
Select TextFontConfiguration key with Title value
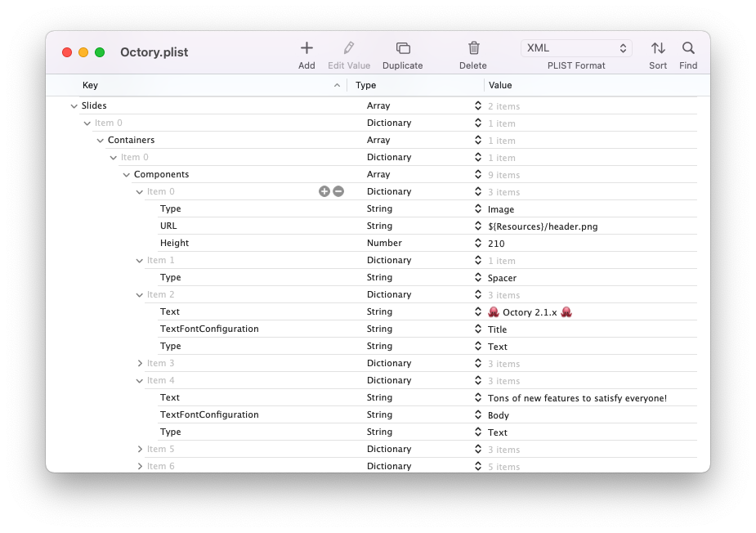(x=209, y=329)
